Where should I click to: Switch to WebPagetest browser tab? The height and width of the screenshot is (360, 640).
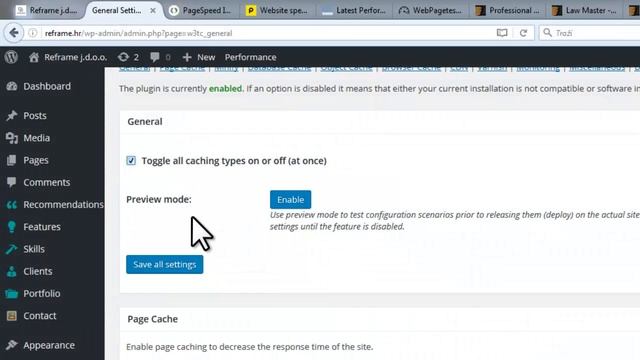click(x=431, y=11)
